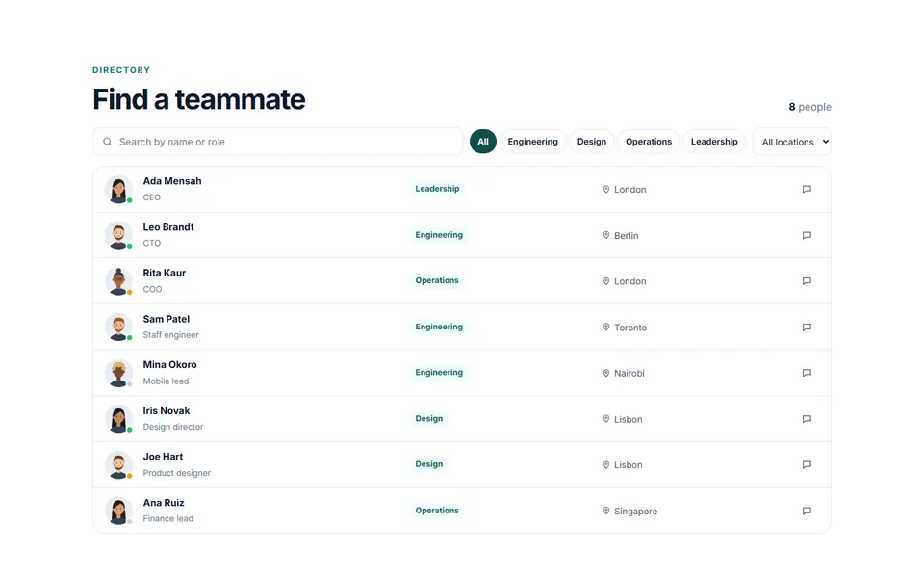
Task: Click the name Mina Okoro
Action: pyautogui.click(x=169, y=364)
